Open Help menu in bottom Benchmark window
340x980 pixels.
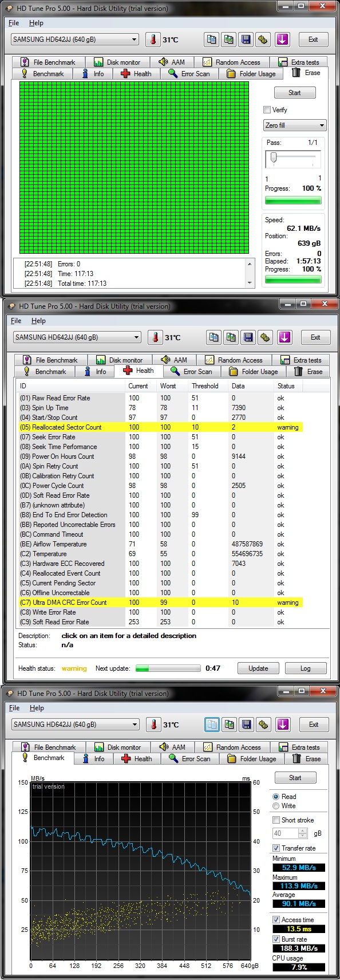[x=37, y=708]
